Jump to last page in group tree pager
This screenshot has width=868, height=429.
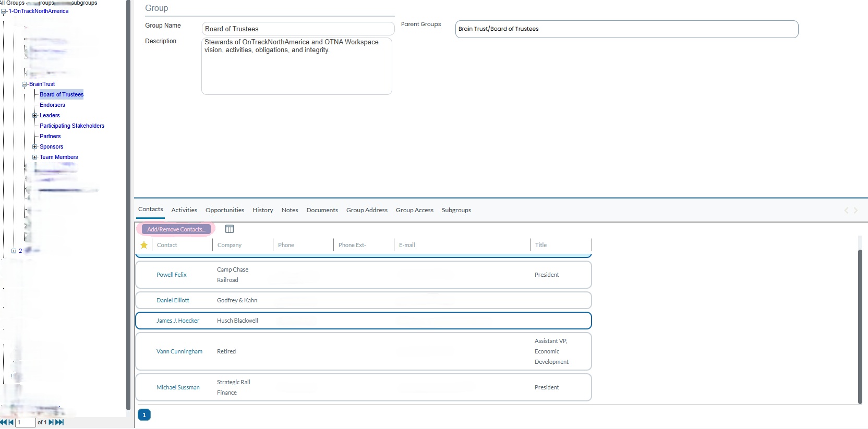click(x=59, y=422)
